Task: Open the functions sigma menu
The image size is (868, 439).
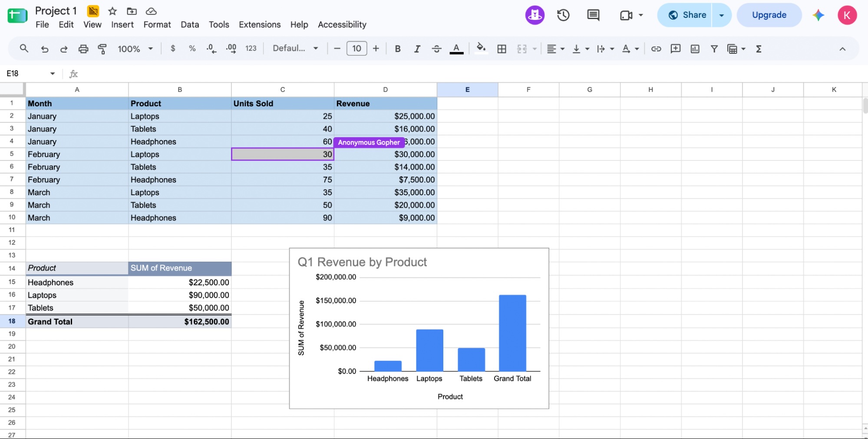Action: 759,49
